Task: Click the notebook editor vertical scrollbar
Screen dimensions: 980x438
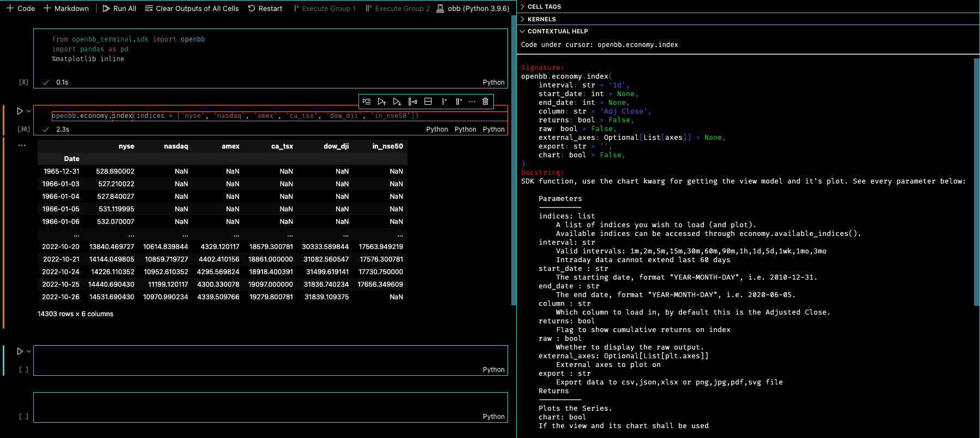Action: tap(513, 160)
